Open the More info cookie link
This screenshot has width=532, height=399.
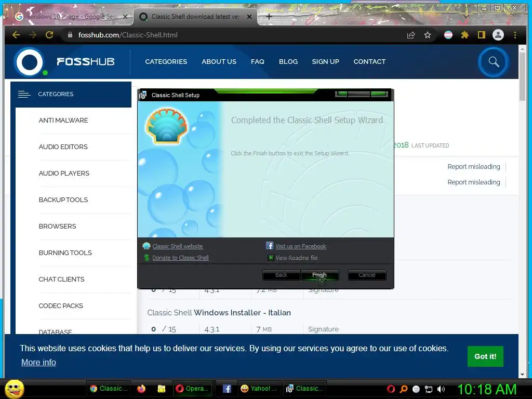pos(38,362)
